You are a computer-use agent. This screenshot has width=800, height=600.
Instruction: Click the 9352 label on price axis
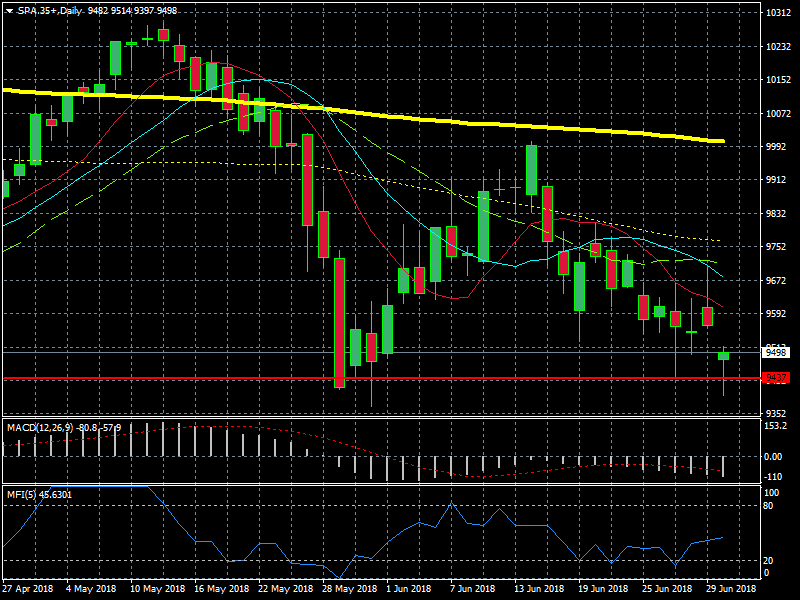click(x=778, y=413)
